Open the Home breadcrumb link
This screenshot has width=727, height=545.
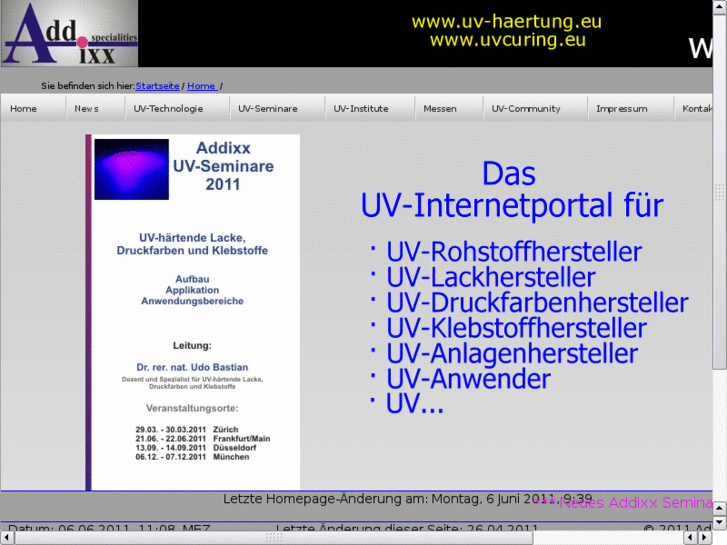pyautogui.click(x=202, y=86)
